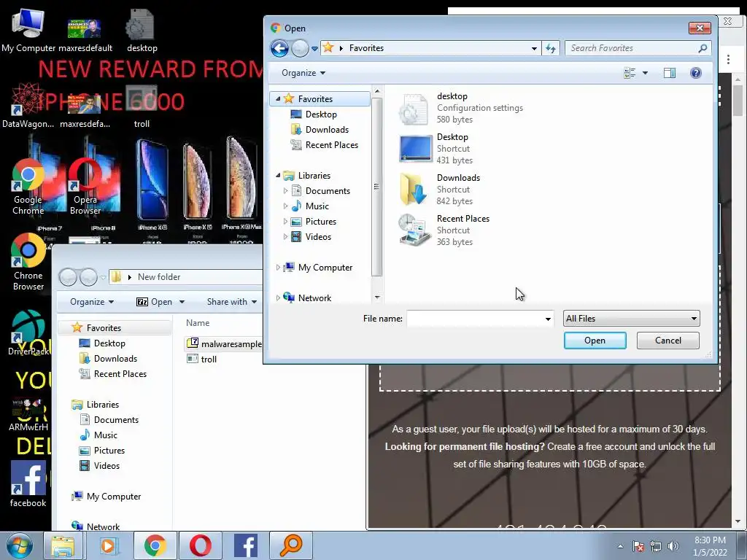
Task: Open the view options dropdown arrow
Action: tap(645, 73)
